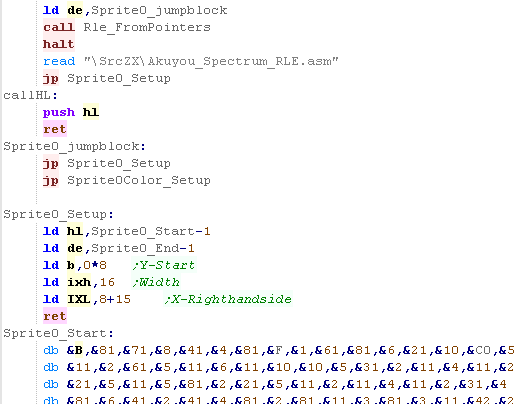525x404 pixels.
Task: Click the Sprite0_Setup label definition
Action: [x=59, y=214]
